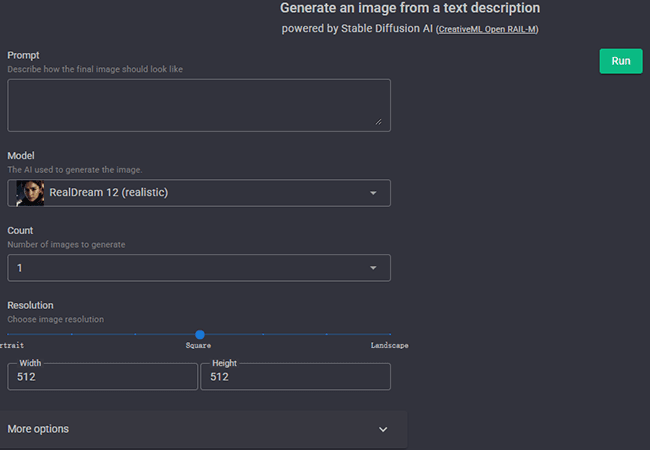The width and height of the screenshot is (650, 450).
Task: Open the Model dropdown arrow
Action: pyautogui.click(x=373, y=193)
